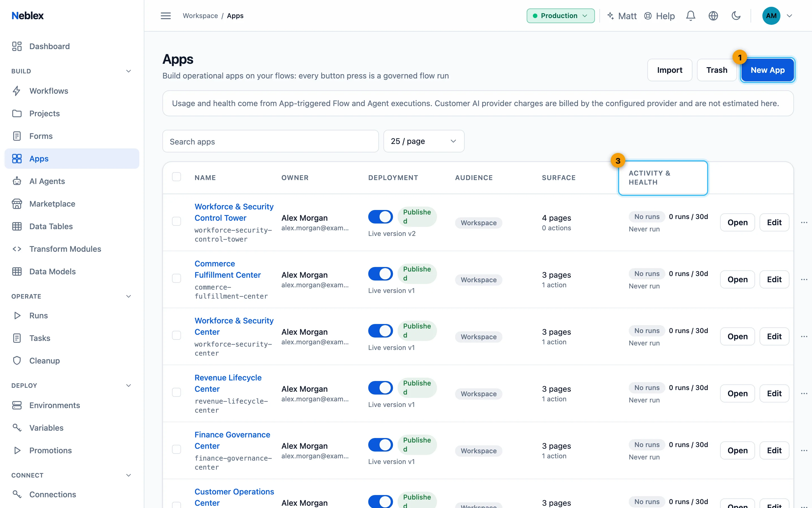Switch off deployment toggle for Finance Governance Center
Image resolution: width=812 pixels, height=508 pixels.
[381, 445]
